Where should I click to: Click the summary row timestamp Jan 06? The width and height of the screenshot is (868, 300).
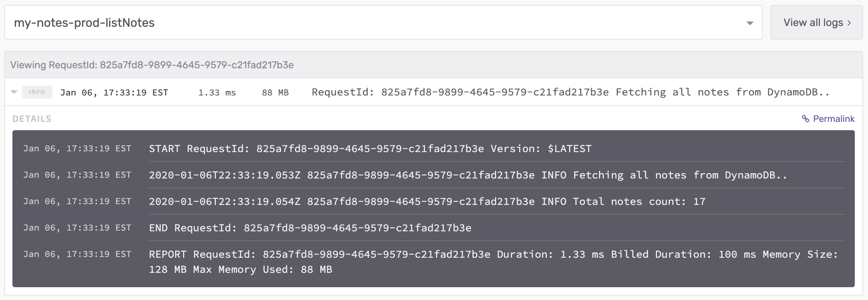point(114,92)
